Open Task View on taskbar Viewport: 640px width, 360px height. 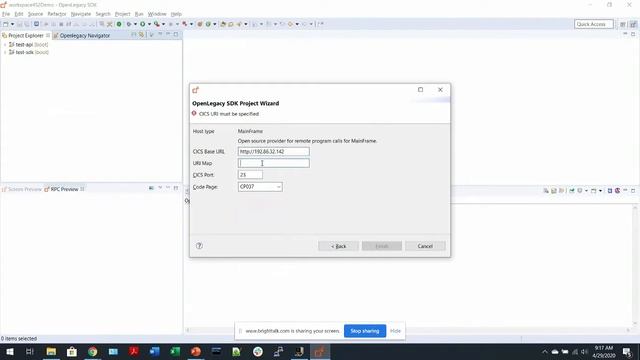[x=29, y=351]
